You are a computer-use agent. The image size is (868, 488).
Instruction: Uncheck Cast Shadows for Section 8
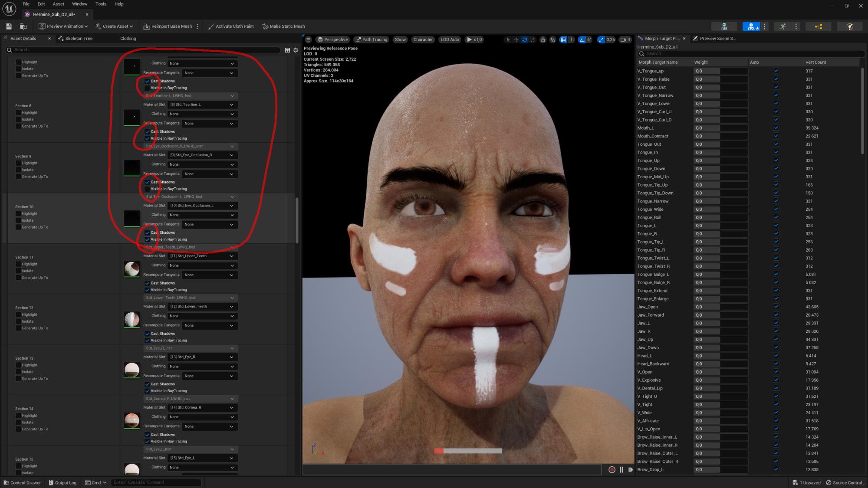(x=147, y=132)
